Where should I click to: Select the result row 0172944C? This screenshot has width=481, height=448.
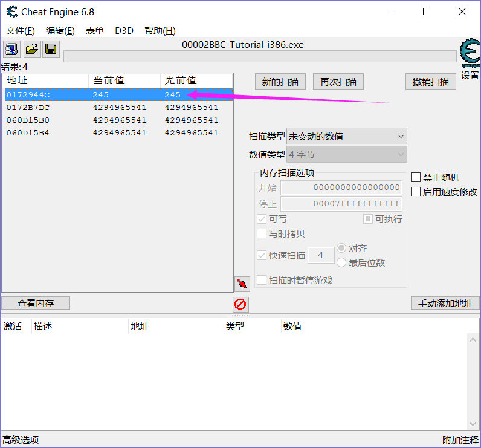coord(118,95)
